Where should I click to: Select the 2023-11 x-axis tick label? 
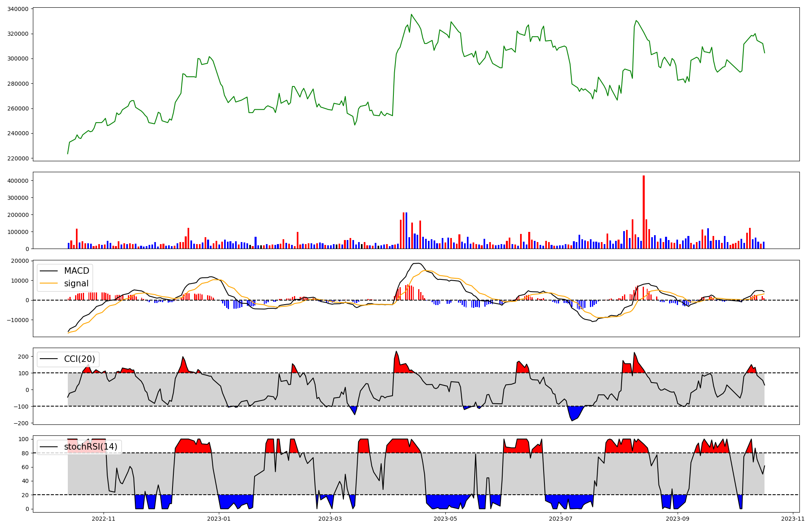click(793, 519)
